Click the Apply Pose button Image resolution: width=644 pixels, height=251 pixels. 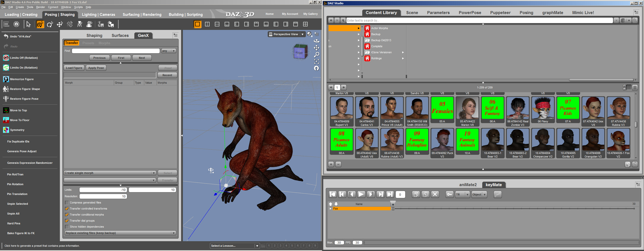tap(96, 68)
